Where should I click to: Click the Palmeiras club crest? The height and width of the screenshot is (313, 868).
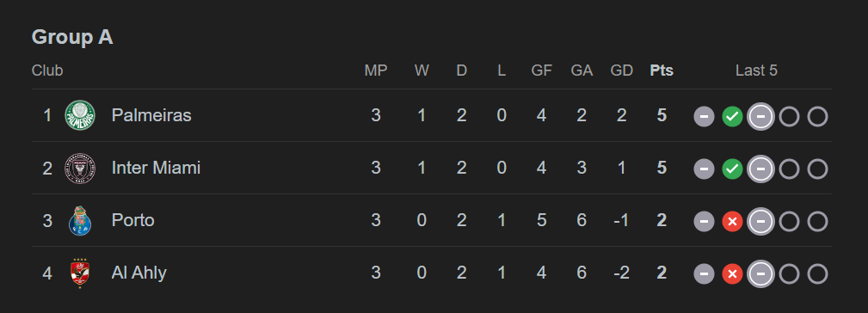pyautogui.click(x=80, y=115)
